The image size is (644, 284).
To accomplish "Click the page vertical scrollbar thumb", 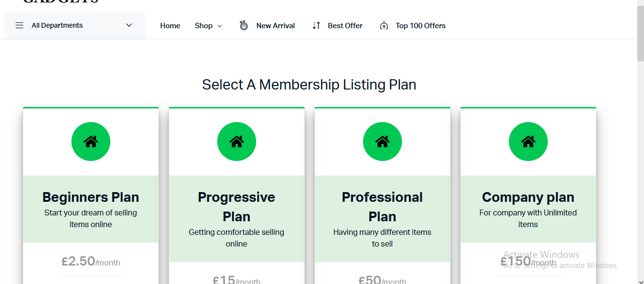I will [640, 34].
